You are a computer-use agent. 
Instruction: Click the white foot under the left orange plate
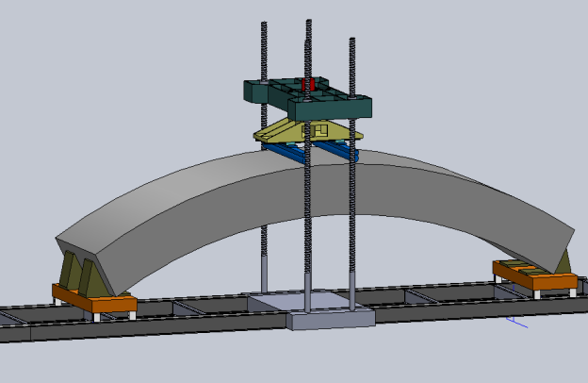point(95,317)
